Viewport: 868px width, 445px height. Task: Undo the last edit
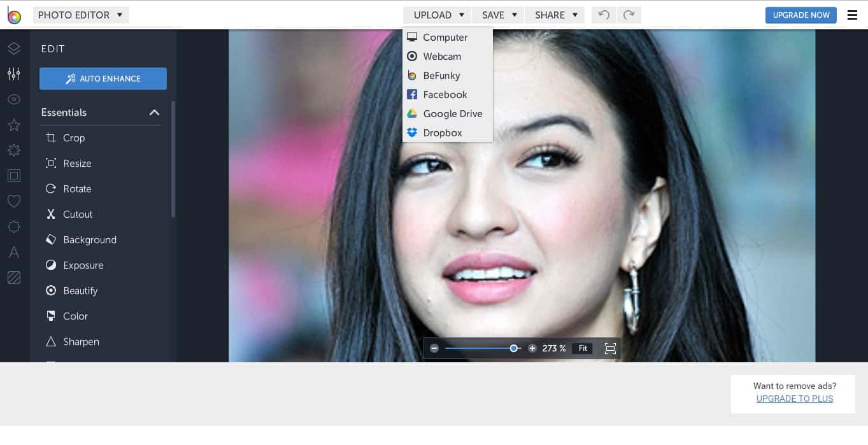(x=604, y=15)
